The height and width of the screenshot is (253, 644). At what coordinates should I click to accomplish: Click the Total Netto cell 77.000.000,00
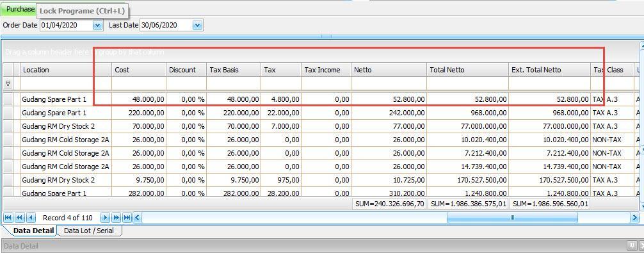pos(467,126)
